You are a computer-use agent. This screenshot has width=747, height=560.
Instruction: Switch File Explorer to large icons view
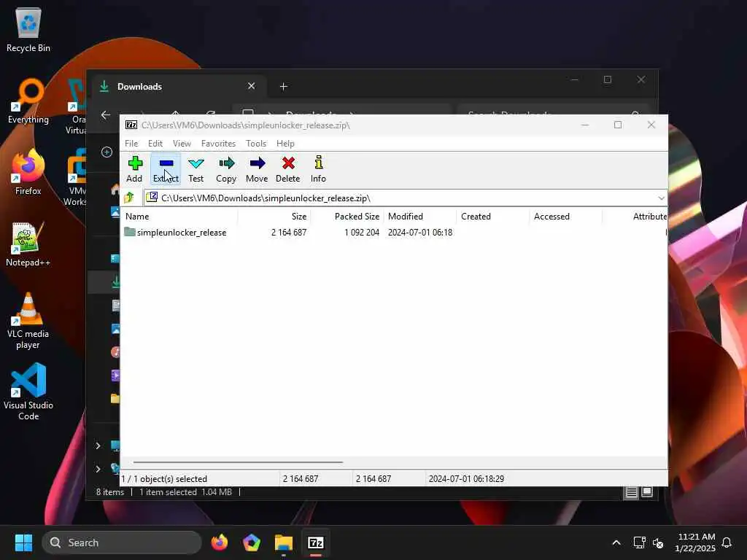pyautogui.click(x=646, y=492)
